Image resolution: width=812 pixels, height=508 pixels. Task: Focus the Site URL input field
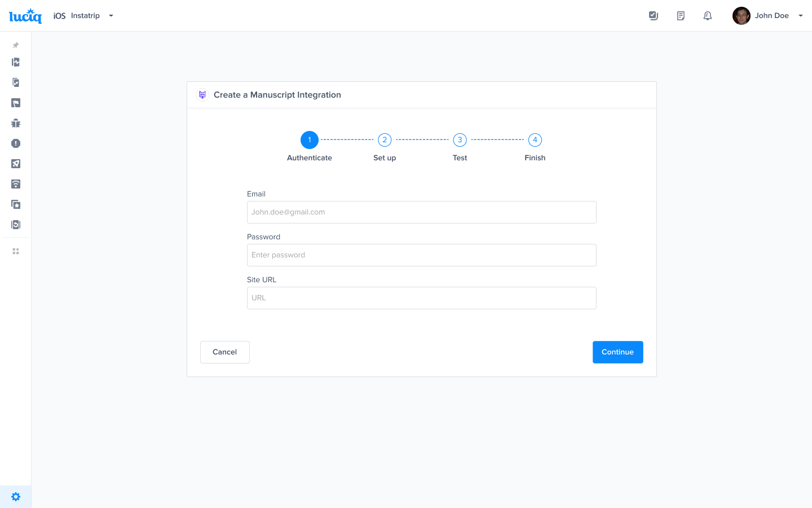[x=422, y=298]
